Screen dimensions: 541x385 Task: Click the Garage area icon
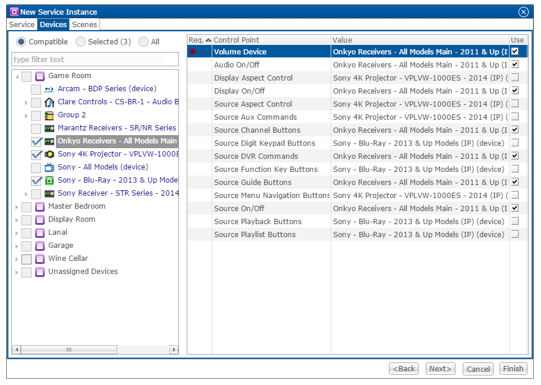click(40, 246)
